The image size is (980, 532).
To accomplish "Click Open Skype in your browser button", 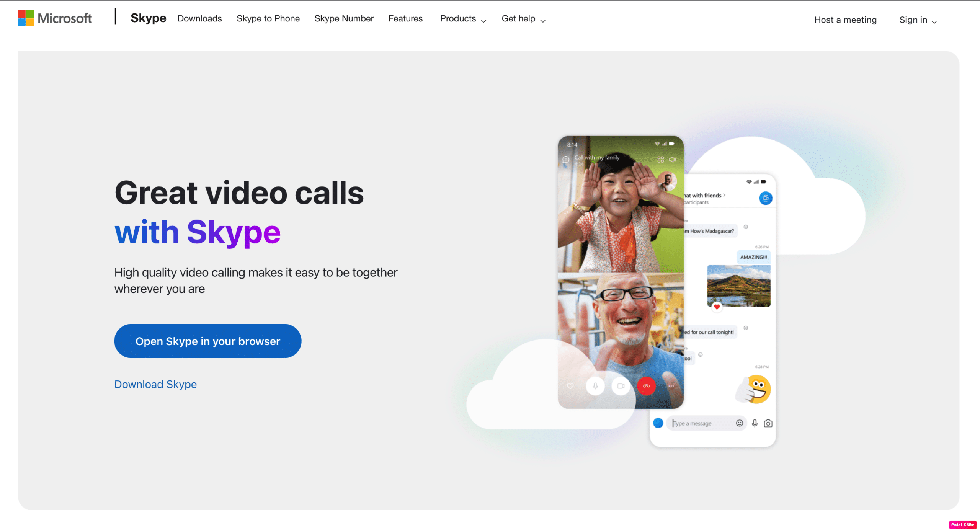I will pyautogui.click(x=207, y=341).
